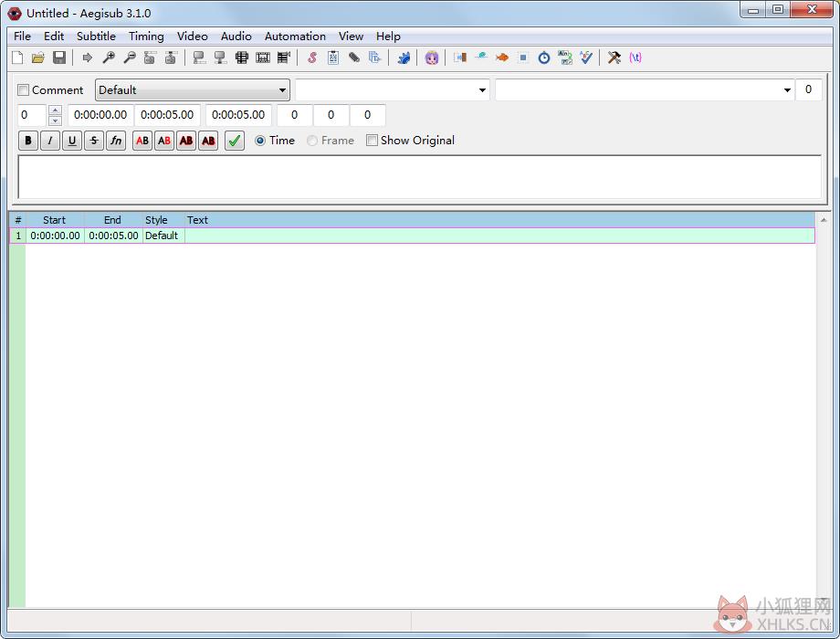Open Options hammer-and-wrench icon
Screen dimensions: 840x639
pyautogui.click(x=614, y=58)
